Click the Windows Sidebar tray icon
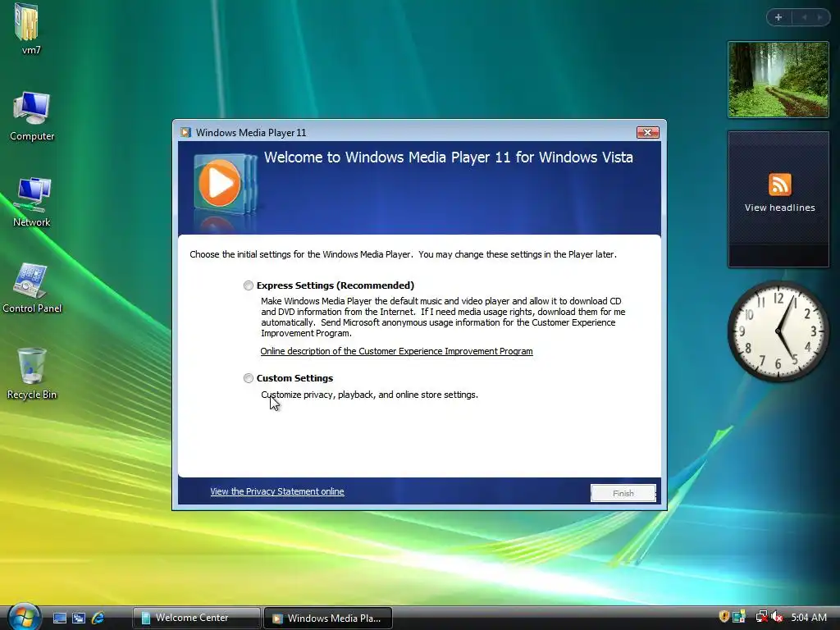Screen dimensions: 840x630 click(739, 617)
